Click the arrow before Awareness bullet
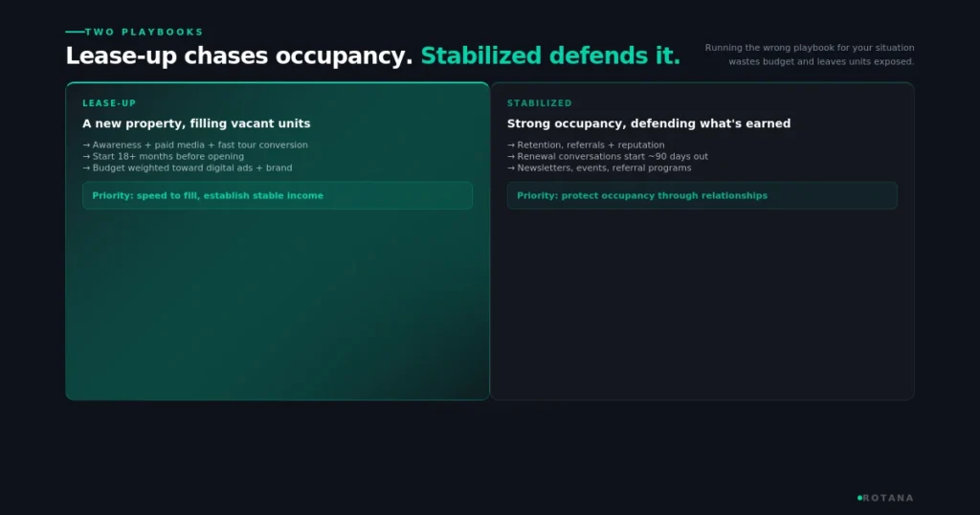 point(86,145)
